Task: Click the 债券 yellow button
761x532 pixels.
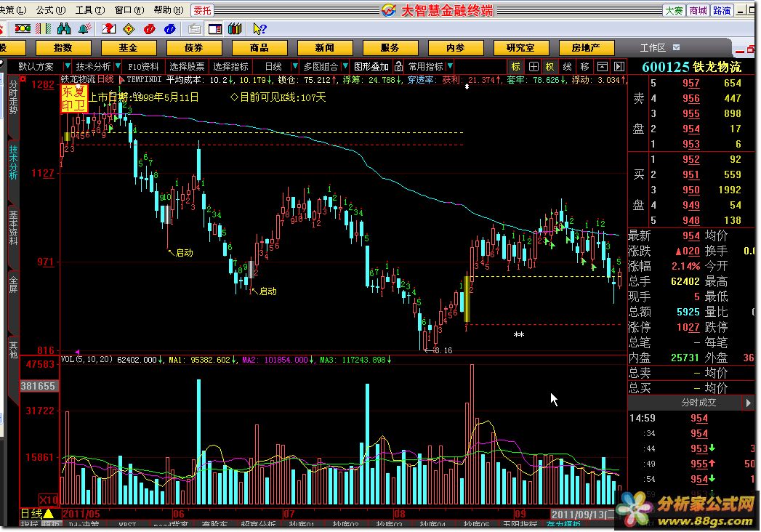Action: click(194, 47)
